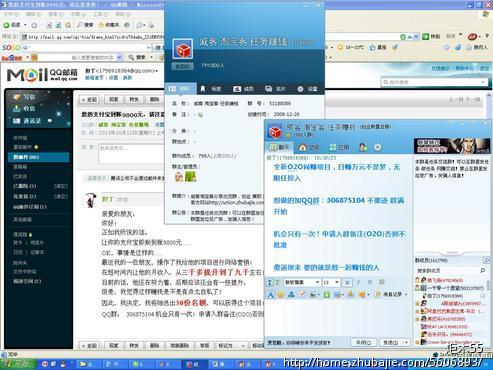Open mail search box dropdown arrow
The height and width of the screenshot is (370, 493).
point(483,82)
